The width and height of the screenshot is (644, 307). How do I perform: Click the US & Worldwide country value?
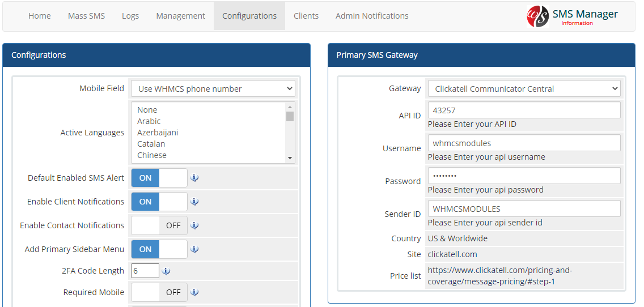pos(457,238)
